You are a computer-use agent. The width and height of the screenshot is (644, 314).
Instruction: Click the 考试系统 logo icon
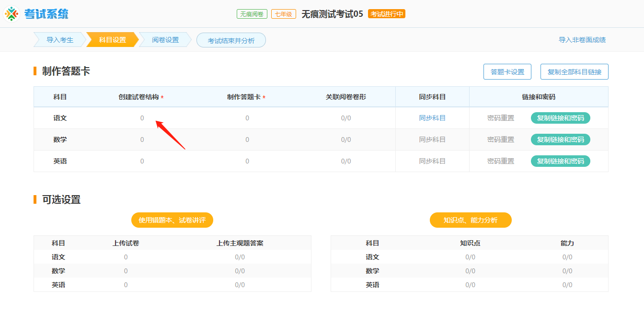(x=11, y=14)
